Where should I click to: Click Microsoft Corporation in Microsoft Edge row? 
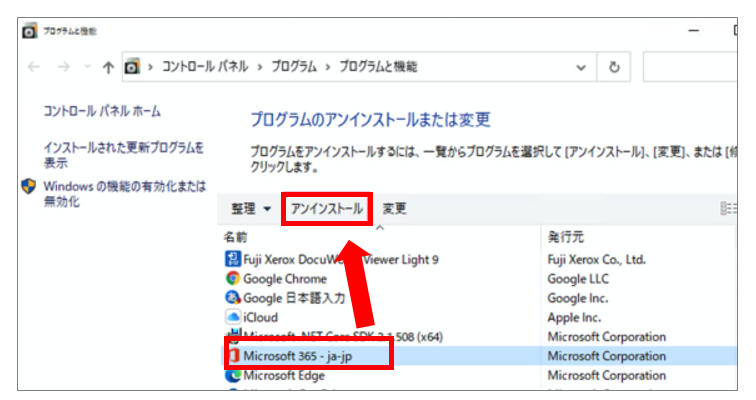(607, 375)
